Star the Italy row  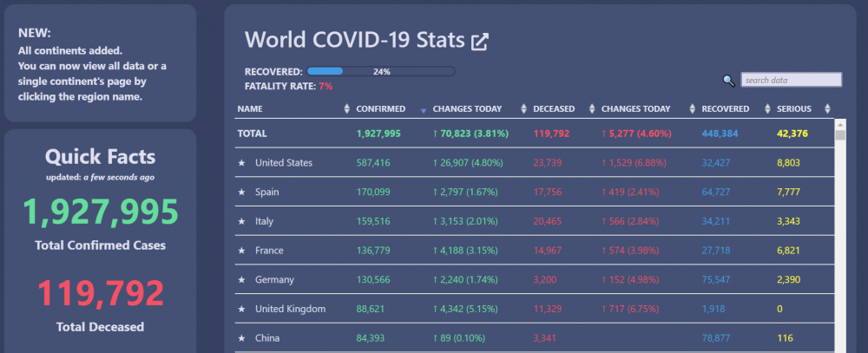(241, 221)
